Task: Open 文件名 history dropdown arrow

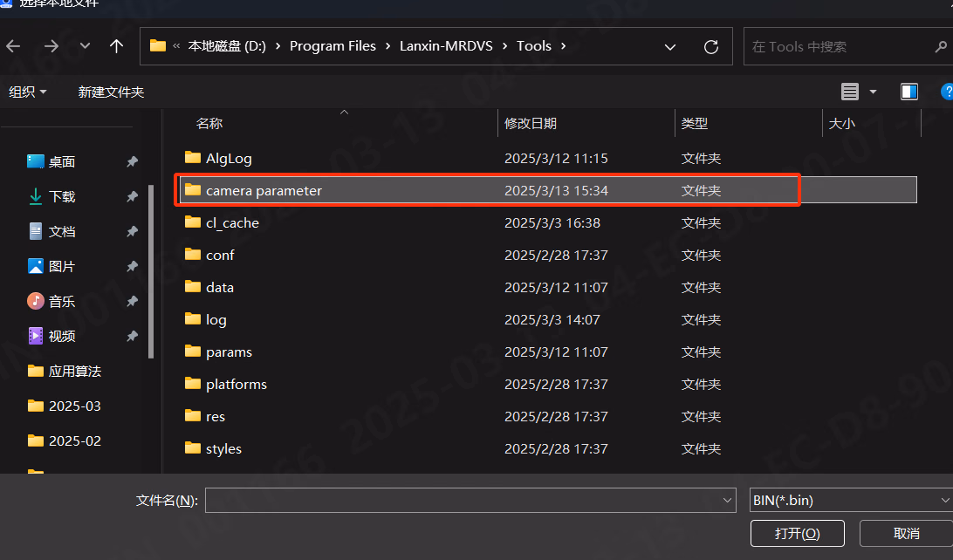Action: point(727,500)
